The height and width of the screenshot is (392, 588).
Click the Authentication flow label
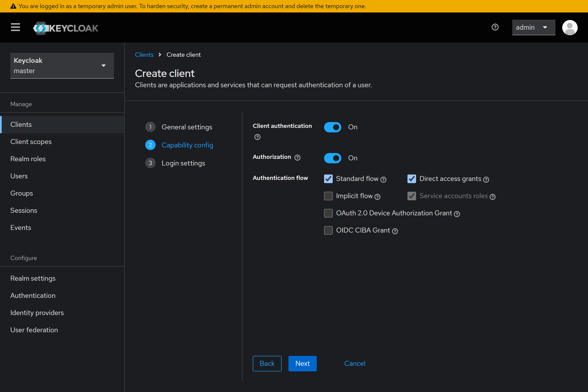tap(280, 178)
